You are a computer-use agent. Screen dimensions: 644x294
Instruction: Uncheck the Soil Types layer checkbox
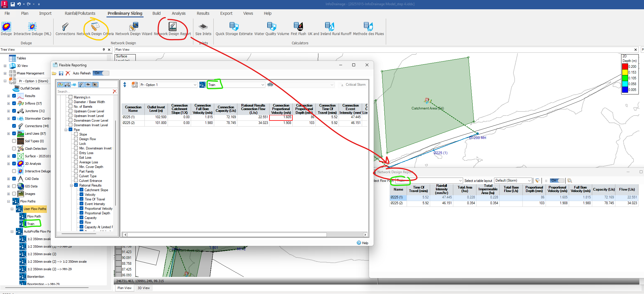pyautogui.click(x=14, y=141)
